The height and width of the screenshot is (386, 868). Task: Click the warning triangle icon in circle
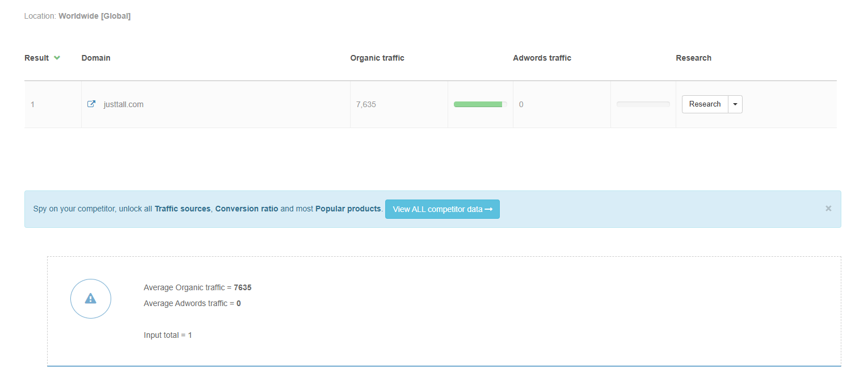(91, 299)
